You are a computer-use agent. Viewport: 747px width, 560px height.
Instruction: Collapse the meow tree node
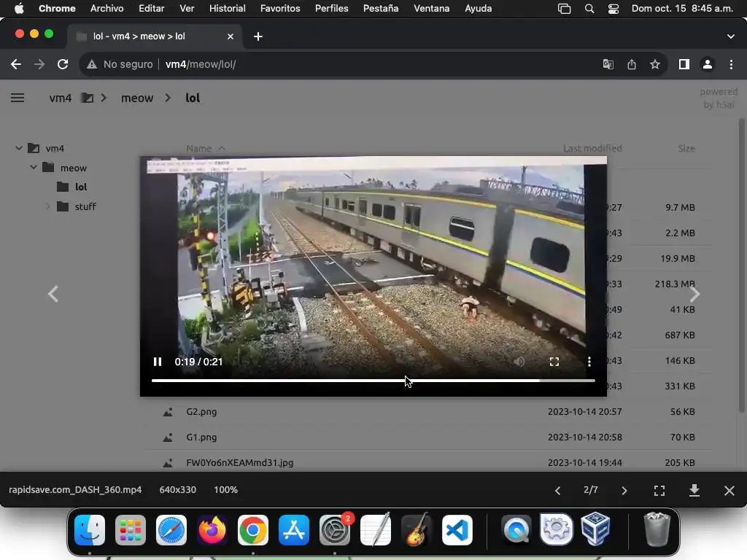[x=34, y=167]
